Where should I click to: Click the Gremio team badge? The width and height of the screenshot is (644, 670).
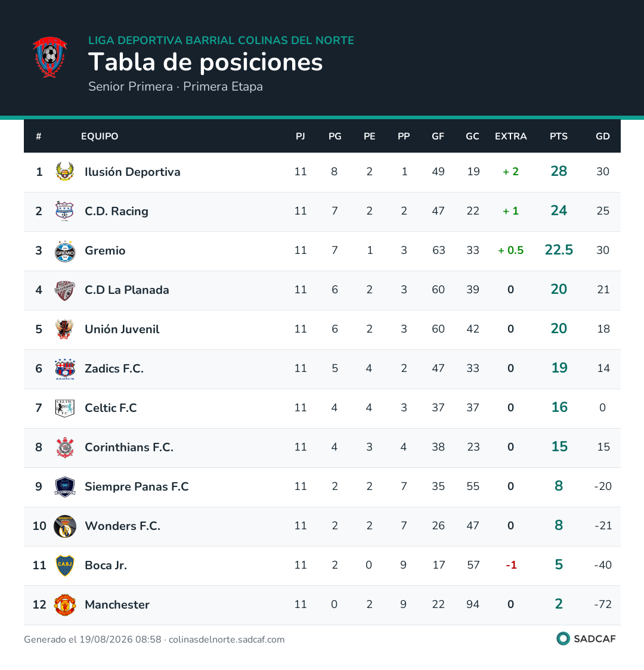click(65, 251)
